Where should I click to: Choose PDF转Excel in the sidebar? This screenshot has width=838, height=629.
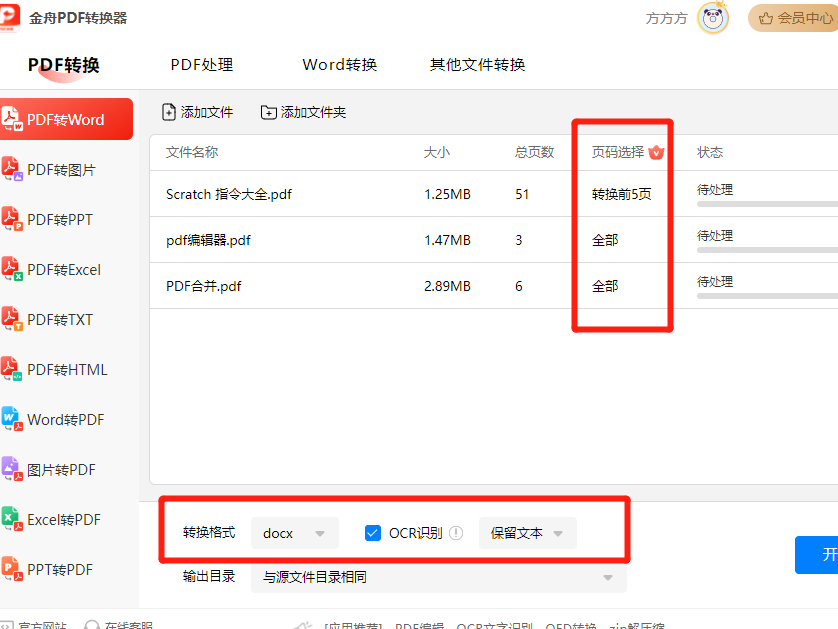point(64,270)
